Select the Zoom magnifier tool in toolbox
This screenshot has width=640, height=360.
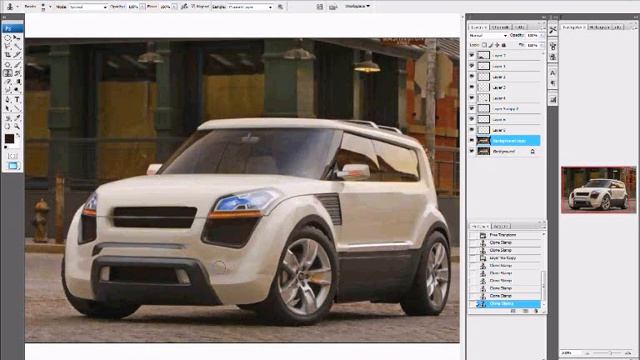point(17,126)
